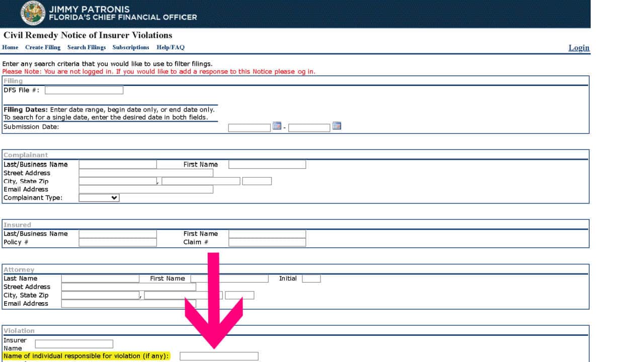Viewport: 644px width, 362px height.
Task: Go to the Home menu item
Action: pyautogui.click(x=10, y=47)
